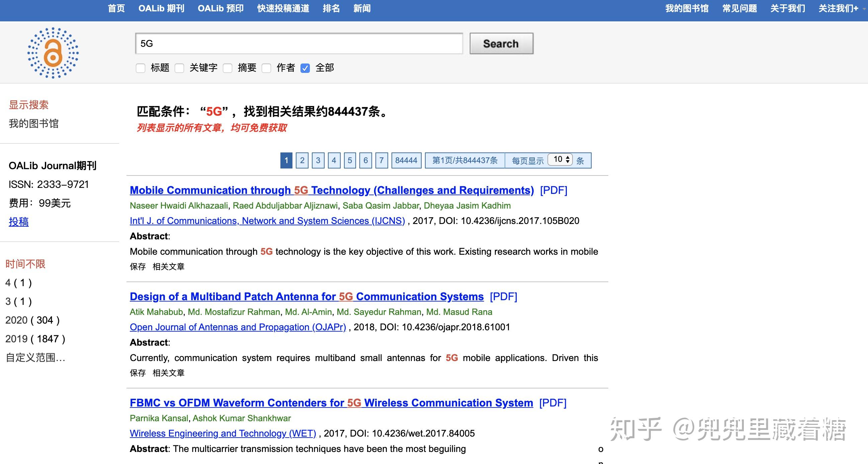Click 相关文章 under Multiband Patch Antenna article
868x464 pixels.
click(x=168, y=373)
